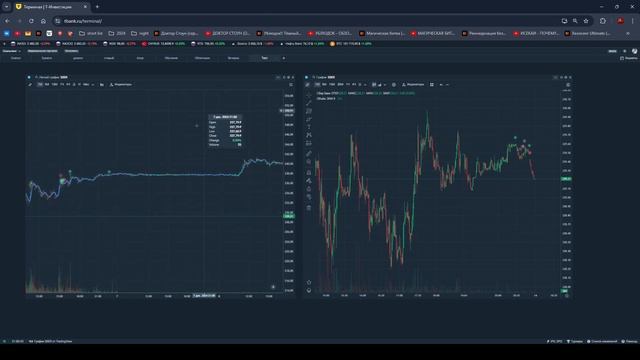Image resolution: width=640 pixels, height=360 pixels.
Task: Open chart settings gear in right chart toolbar
Action: pyautogui.click(x=394, y=84)
